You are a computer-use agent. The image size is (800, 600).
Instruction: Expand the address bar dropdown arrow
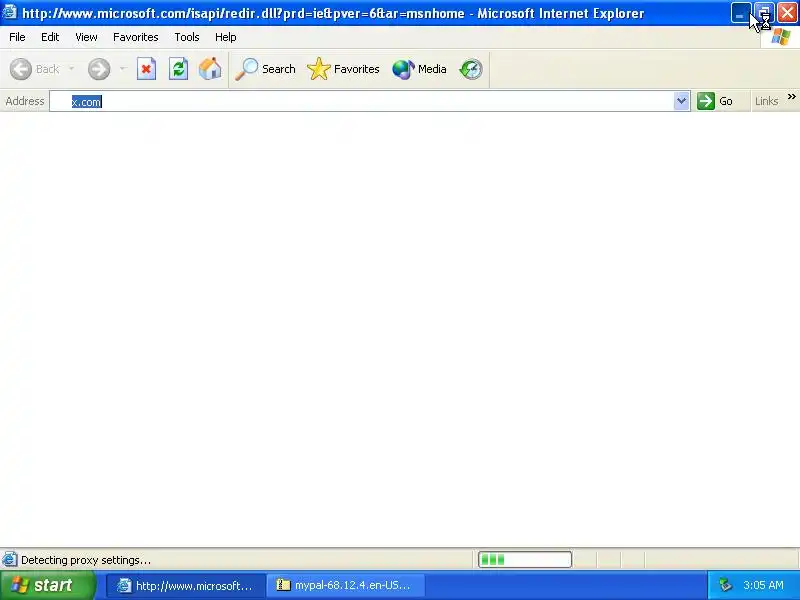point(681,101)
